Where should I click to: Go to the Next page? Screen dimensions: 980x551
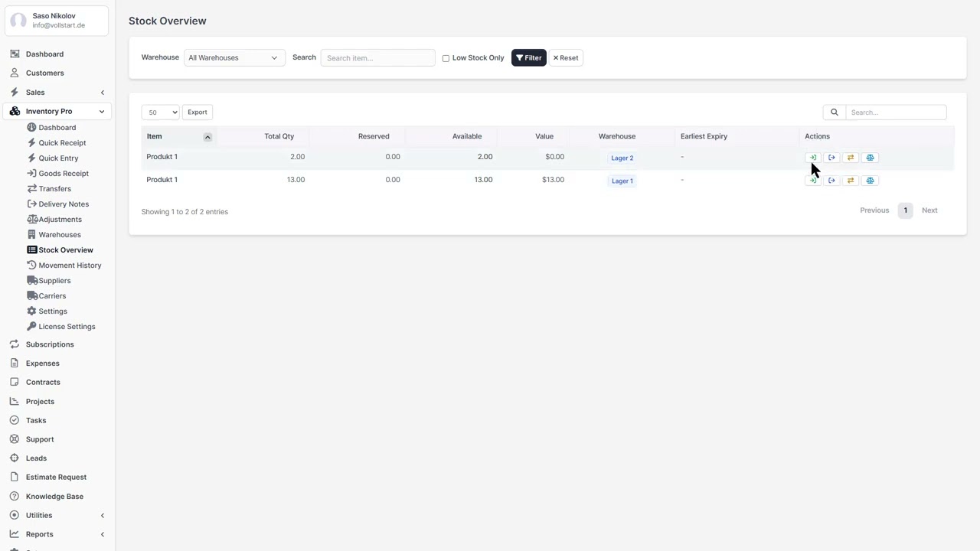pyautogui.click(x=929, y=210)
